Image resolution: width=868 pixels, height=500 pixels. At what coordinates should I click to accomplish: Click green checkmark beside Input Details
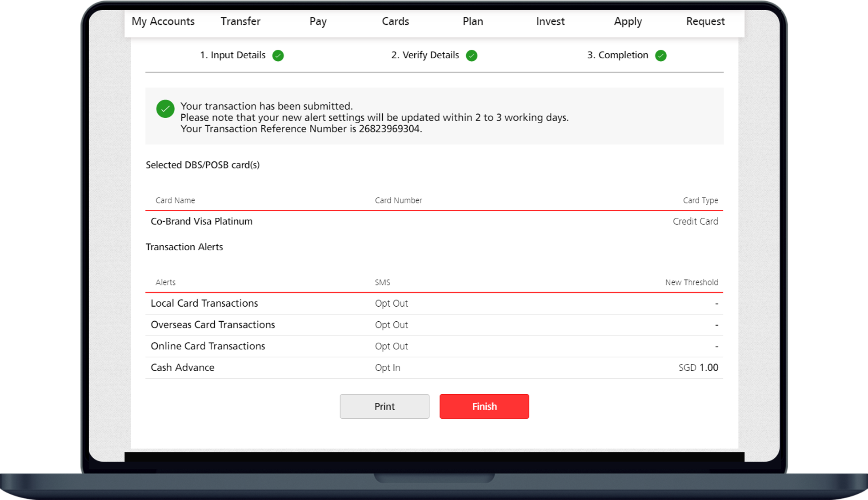pyautogui.click(x=278, y=56)
